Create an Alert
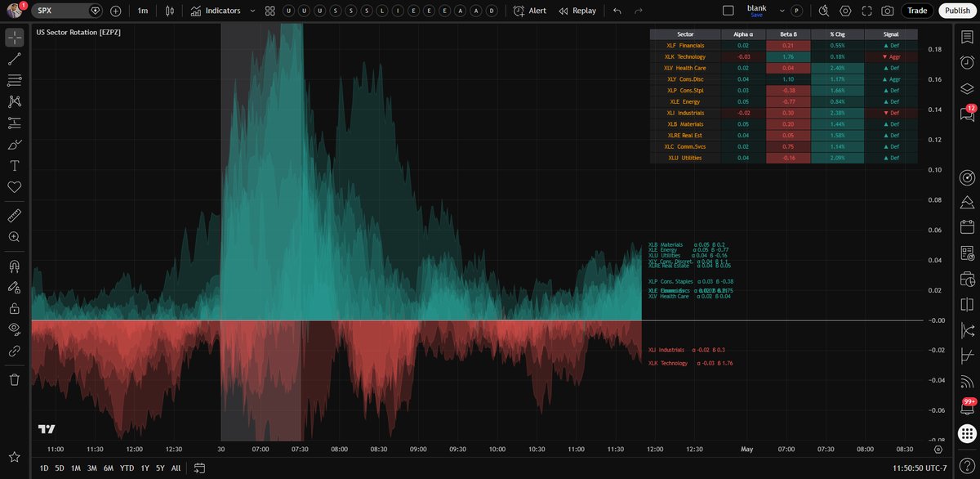980x479 pixels. 530,11
